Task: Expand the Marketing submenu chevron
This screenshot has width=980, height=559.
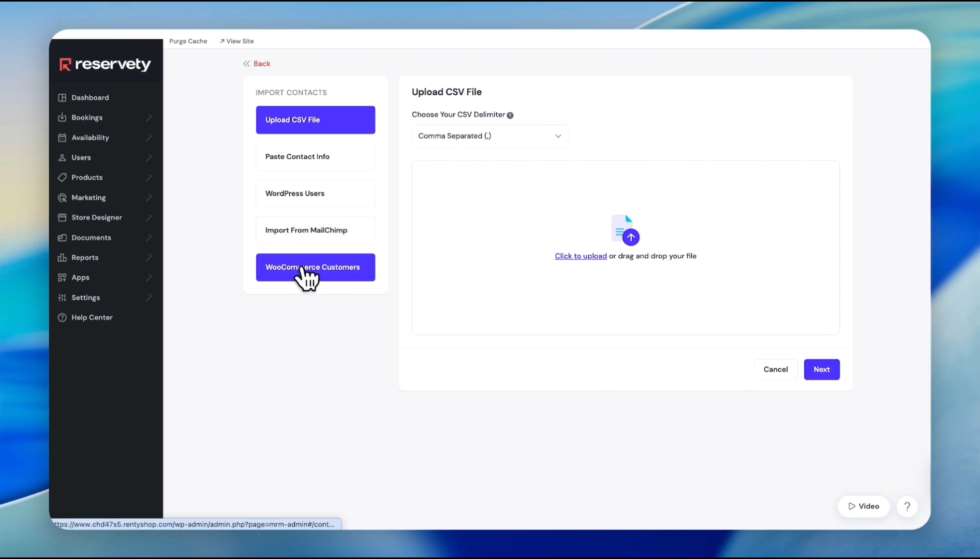Action: coord(149,198)
